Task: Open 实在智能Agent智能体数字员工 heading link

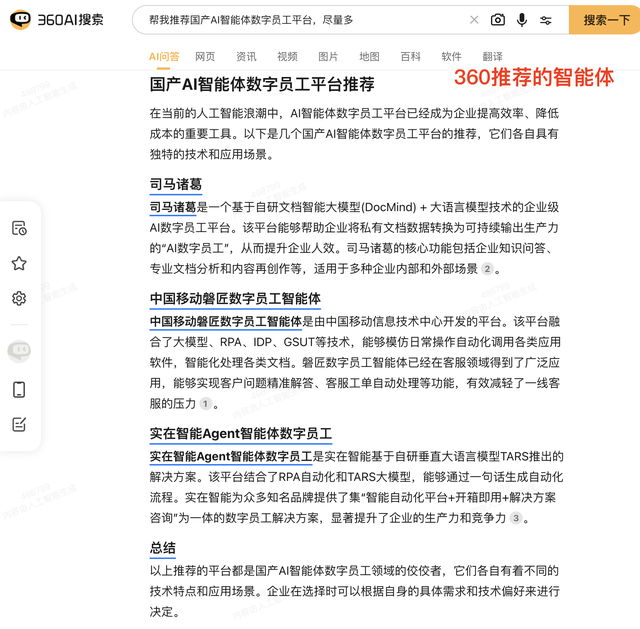Action: 241,433
